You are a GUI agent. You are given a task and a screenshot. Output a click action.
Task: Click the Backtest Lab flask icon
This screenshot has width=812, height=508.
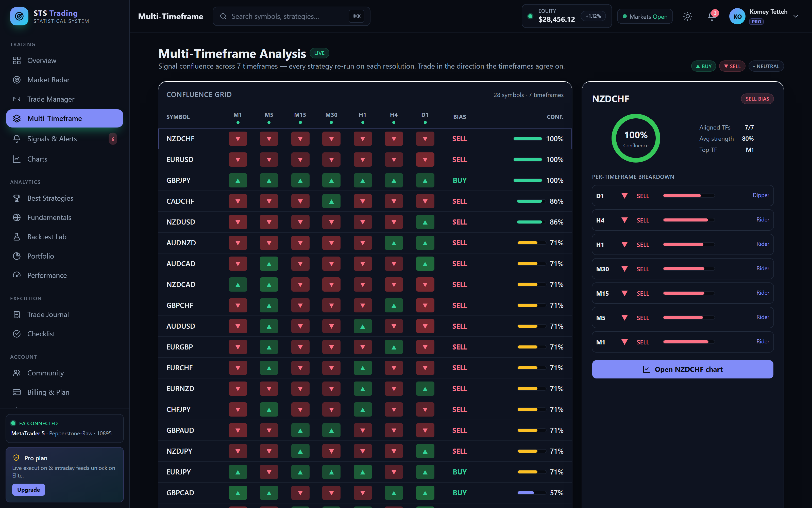pyautogui.click(x=17, y=236)
